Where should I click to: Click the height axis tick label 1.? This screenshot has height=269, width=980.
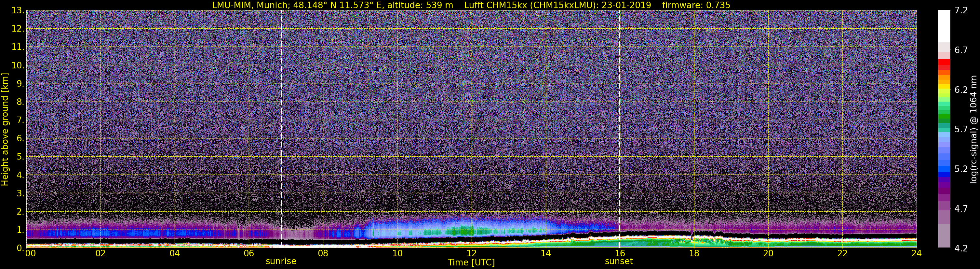click(x=20, y=230)
